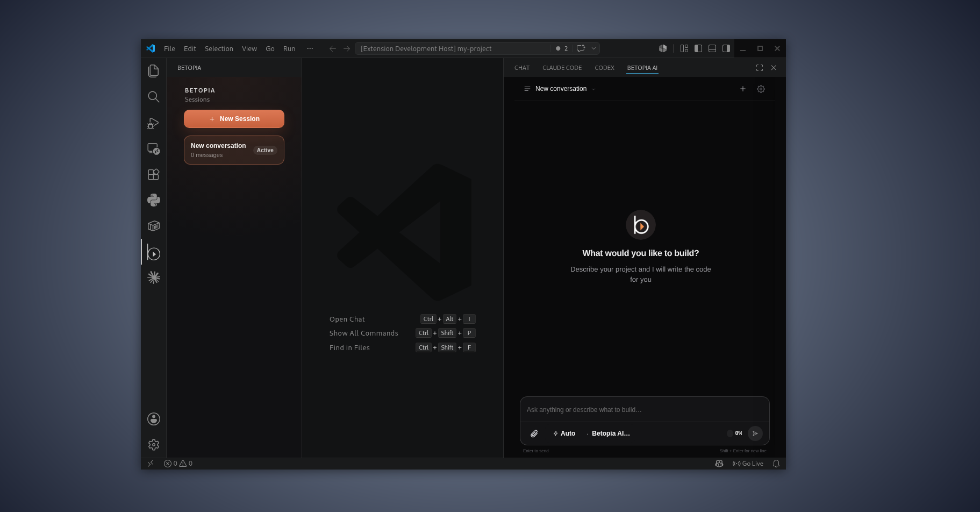
Task: Click the Open Chat shortcut hint
Action: click(402, 319)
